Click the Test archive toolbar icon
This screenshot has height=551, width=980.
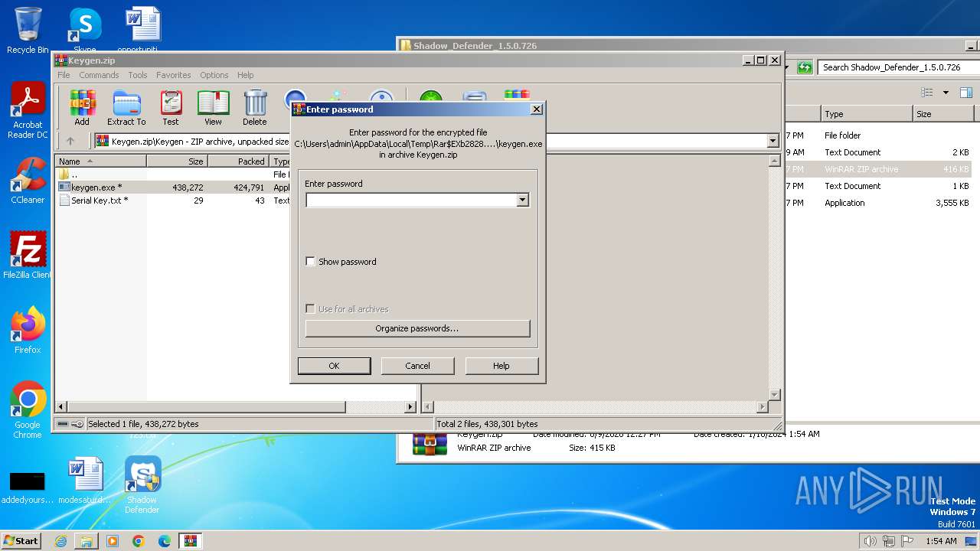click(x=171, y=107)
